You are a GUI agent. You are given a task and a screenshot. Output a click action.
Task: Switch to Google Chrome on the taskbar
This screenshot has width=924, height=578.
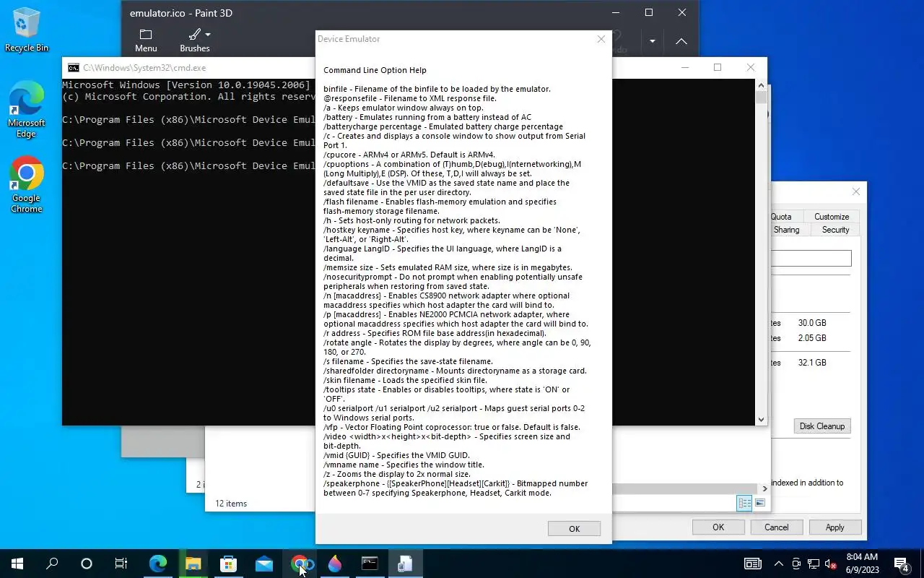(300, 564)
